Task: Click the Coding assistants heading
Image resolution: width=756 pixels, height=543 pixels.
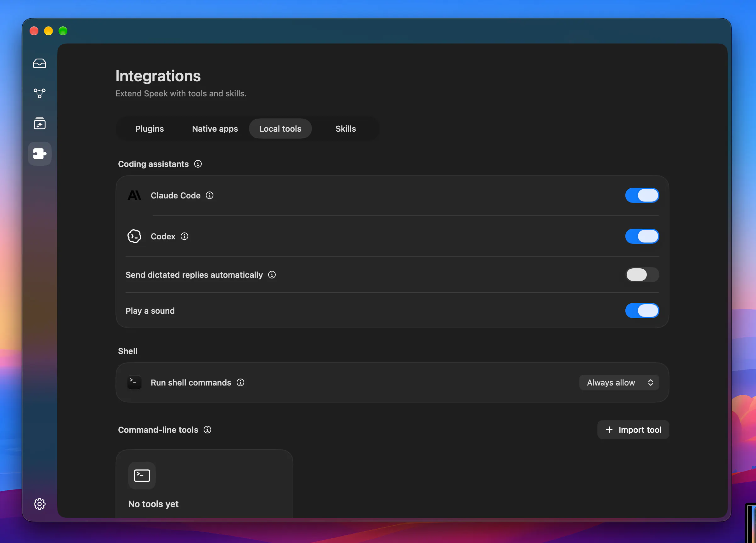Action: click(153, 164)
